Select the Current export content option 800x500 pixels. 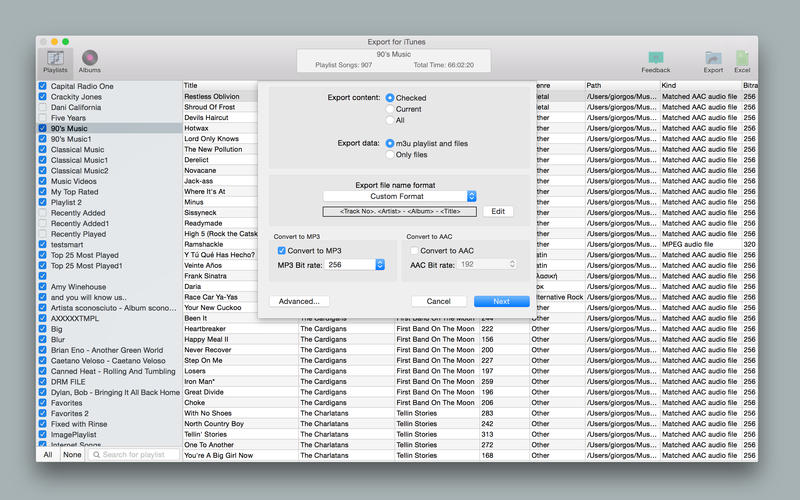pos(390,109)
